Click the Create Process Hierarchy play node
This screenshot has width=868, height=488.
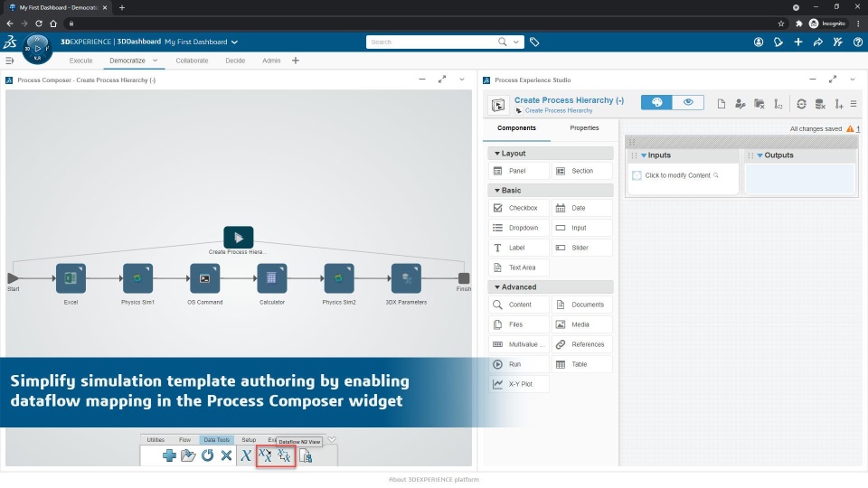239,238
